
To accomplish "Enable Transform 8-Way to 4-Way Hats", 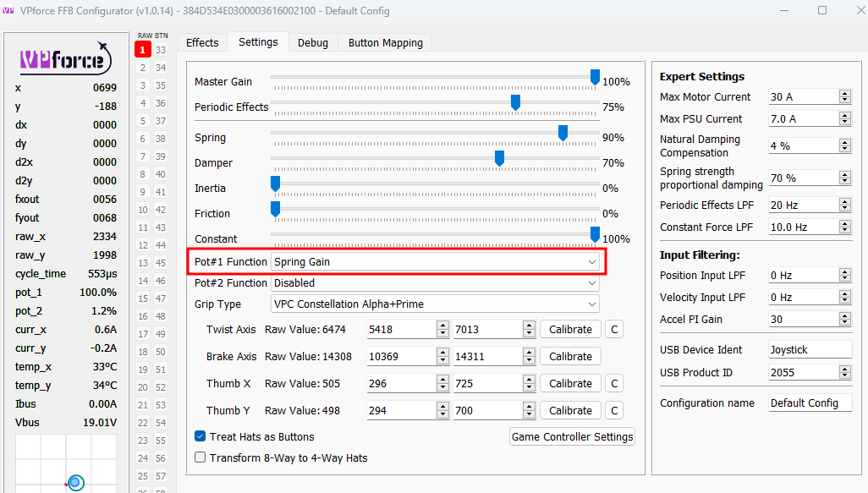I will [x=201, y=457].
